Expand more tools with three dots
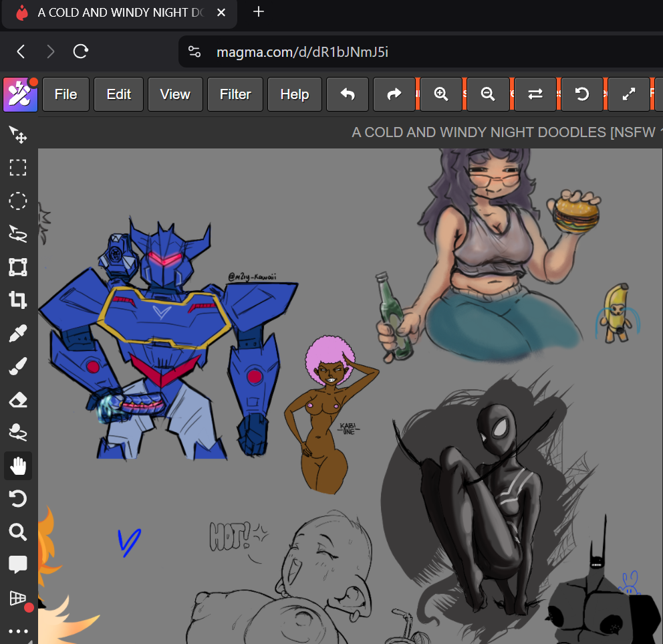663x644 pixels. point(18,631)
